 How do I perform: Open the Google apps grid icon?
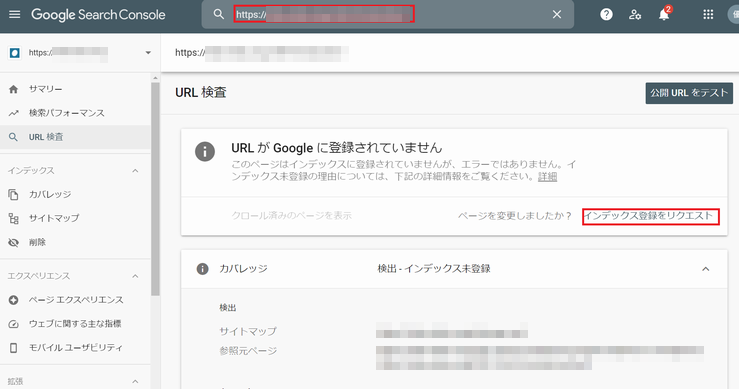[708, 15]
